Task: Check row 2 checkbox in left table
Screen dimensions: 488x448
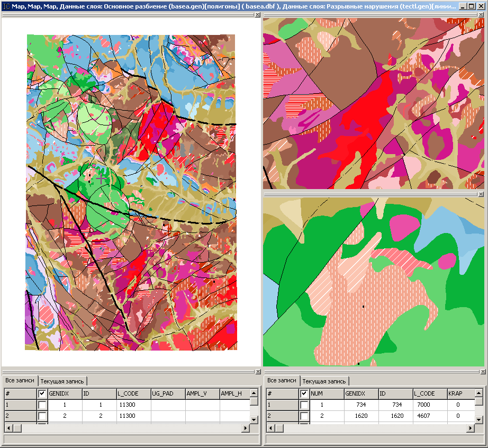Action: (42, 416)
